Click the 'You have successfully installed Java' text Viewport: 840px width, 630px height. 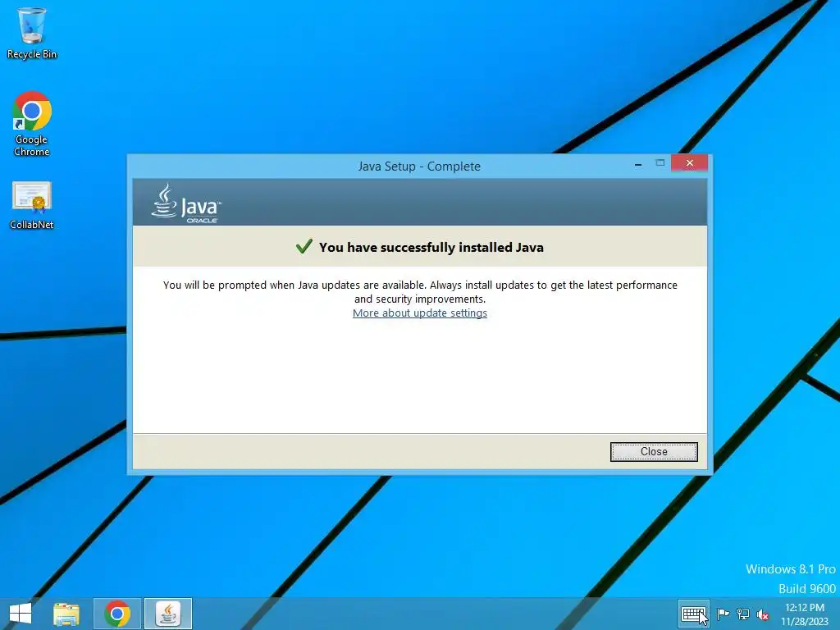click(x=431, y=248)
